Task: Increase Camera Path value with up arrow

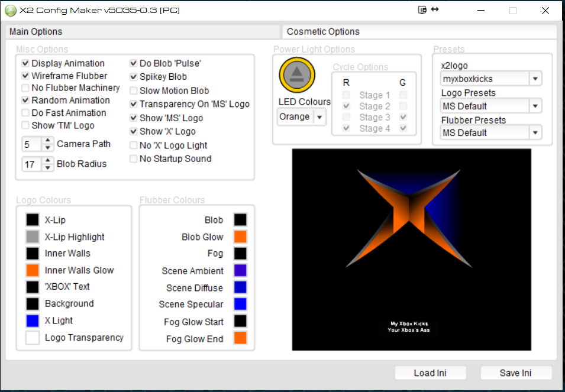Action: point(47,141)
